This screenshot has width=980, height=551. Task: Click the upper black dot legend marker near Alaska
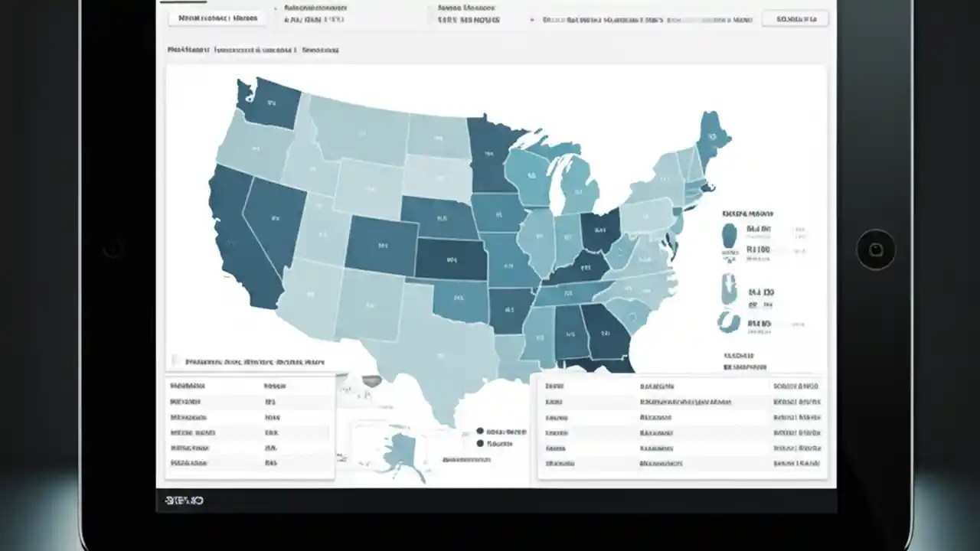(x=479, y=430)
